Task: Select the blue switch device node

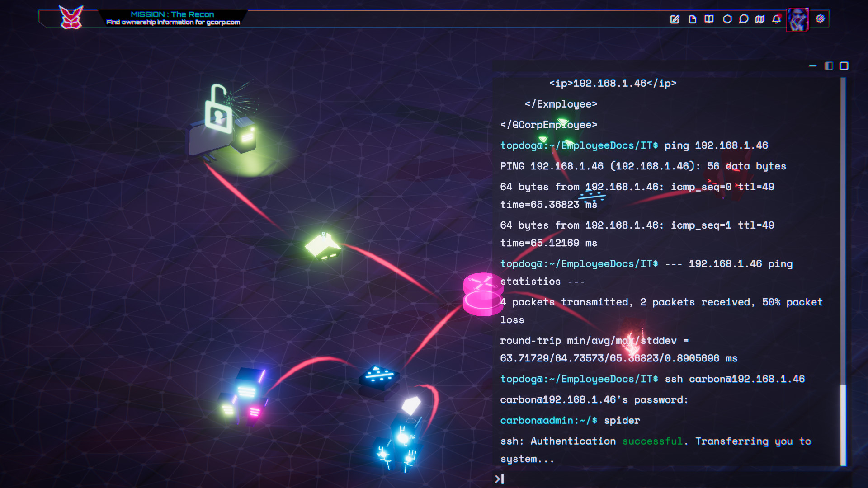Action: point(379,376)
